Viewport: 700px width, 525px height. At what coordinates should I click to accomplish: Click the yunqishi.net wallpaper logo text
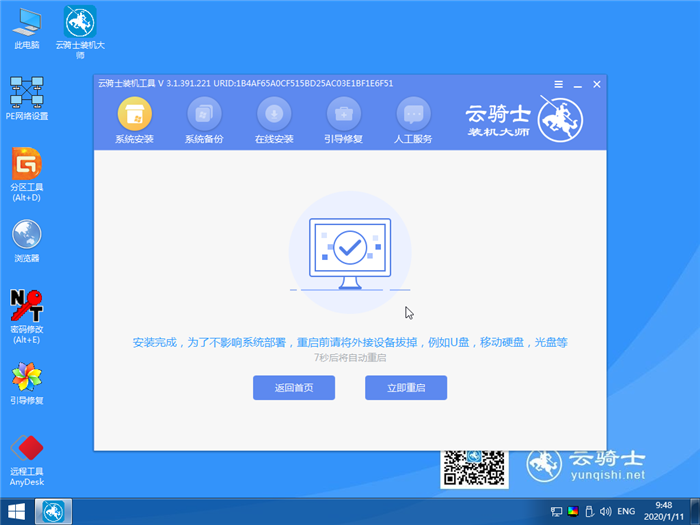coord(608,475)
